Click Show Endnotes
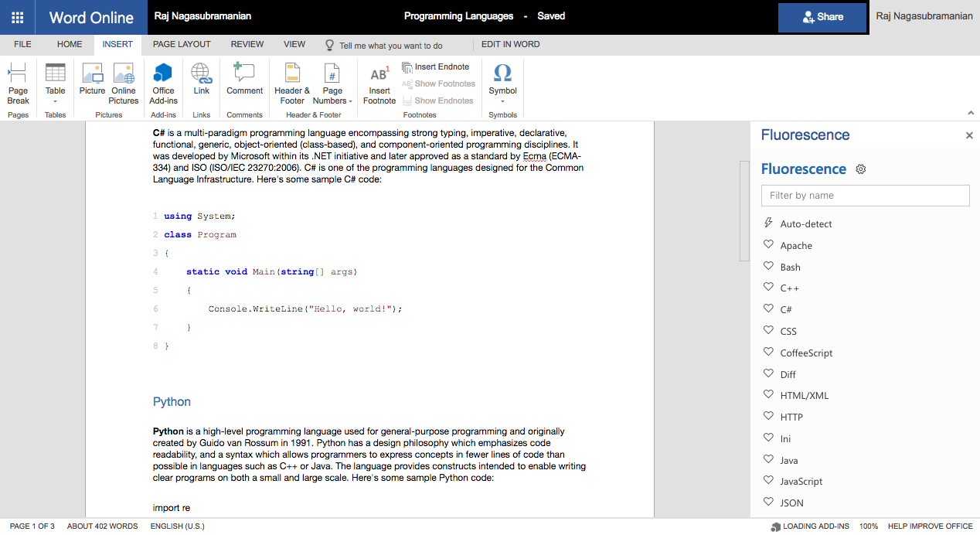This screenshot has width=980, height=535. 437,101
